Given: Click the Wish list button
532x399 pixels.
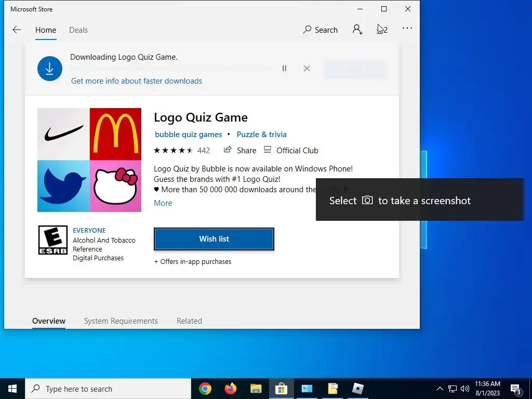Looking at the screenshot, I should pyautogui.click(x=214, y=239).
